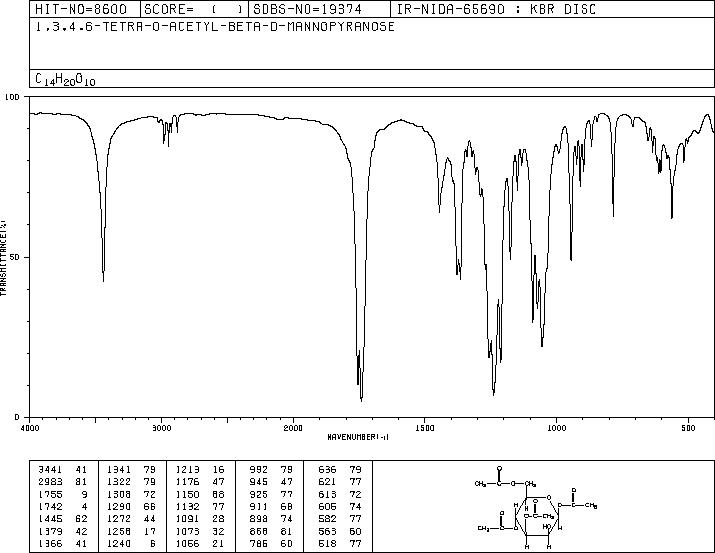Click the SCORE= field in the header
Screen dimensions: 715x553
pyautogui.click(x=194, y=9)
